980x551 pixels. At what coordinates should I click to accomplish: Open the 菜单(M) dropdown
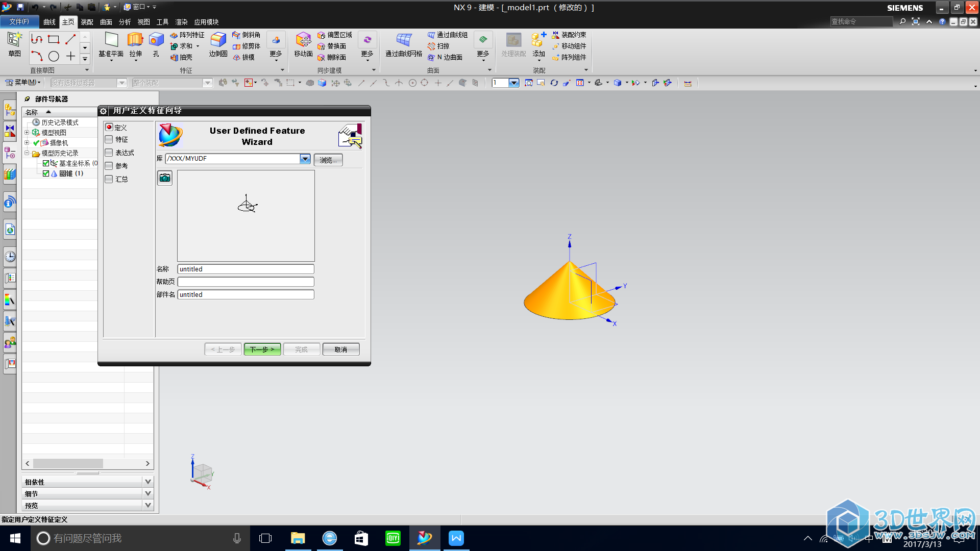[23, 82]
